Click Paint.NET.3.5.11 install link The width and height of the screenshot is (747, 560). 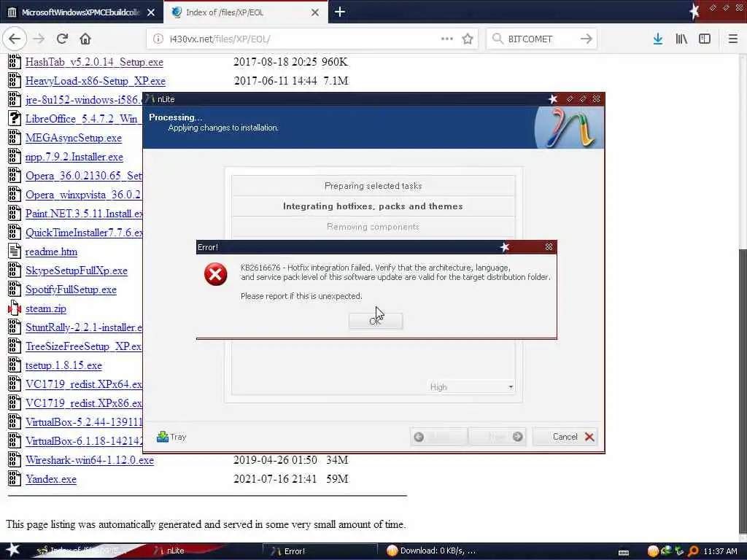tap(84, 214)
